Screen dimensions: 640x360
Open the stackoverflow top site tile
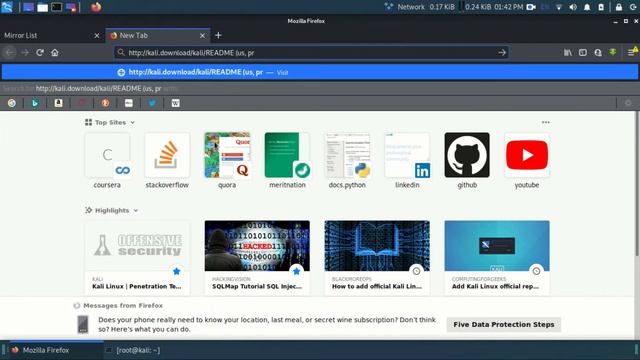(x=167, y=161)
